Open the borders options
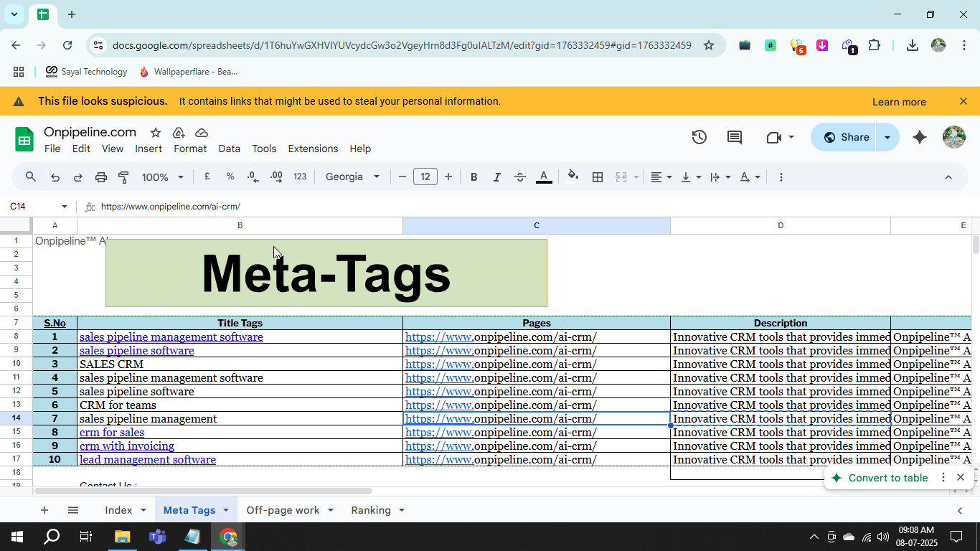 point(598,177)
